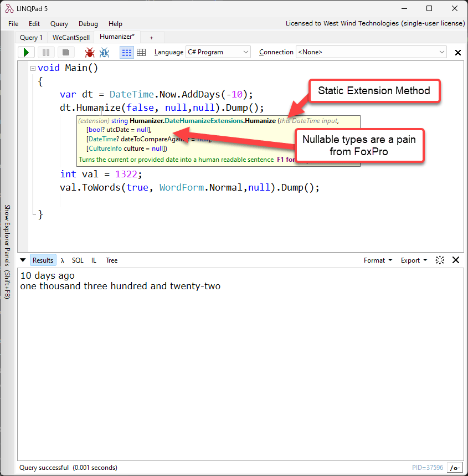Click the blue bug debug icon

coord(104,52)
